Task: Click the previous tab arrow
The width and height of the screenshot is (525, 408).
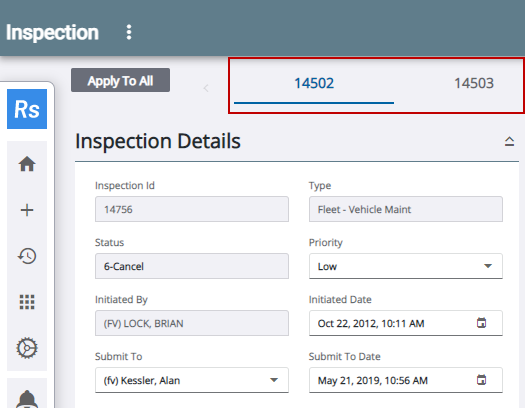Action: click(x=206, y=88)
